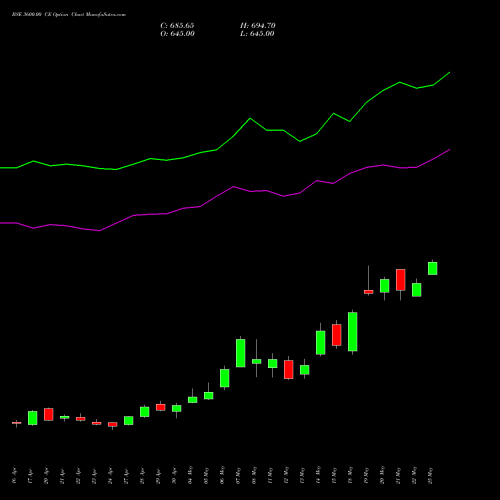Screen dimensions: 500x500
Task: Click the purple indicator line's right end
Action: (449, 150)
